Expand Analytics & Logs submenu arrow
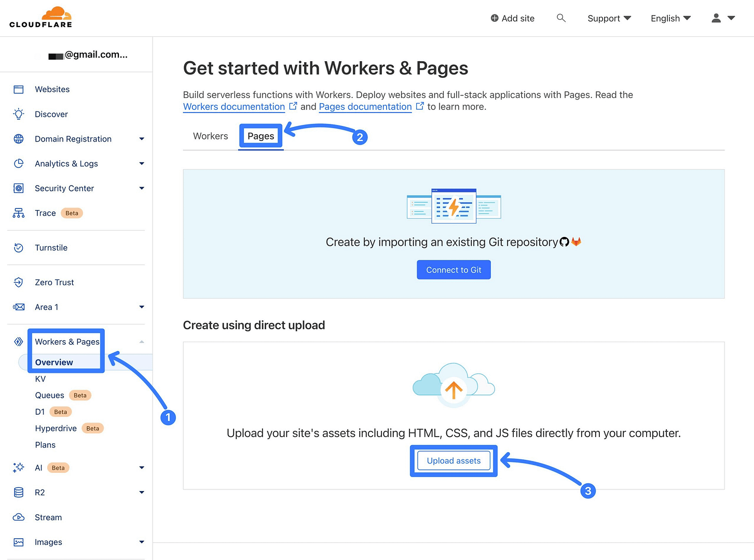This screenshot has height=560, width=754. pyautogui.click(x=142, y=164)
